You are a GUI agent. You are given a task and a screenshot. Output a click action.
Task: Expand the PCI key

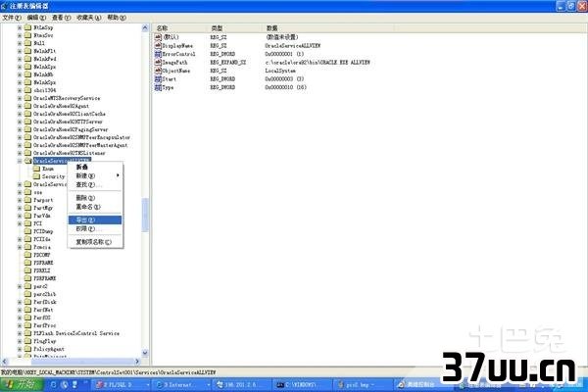[20, 223]
